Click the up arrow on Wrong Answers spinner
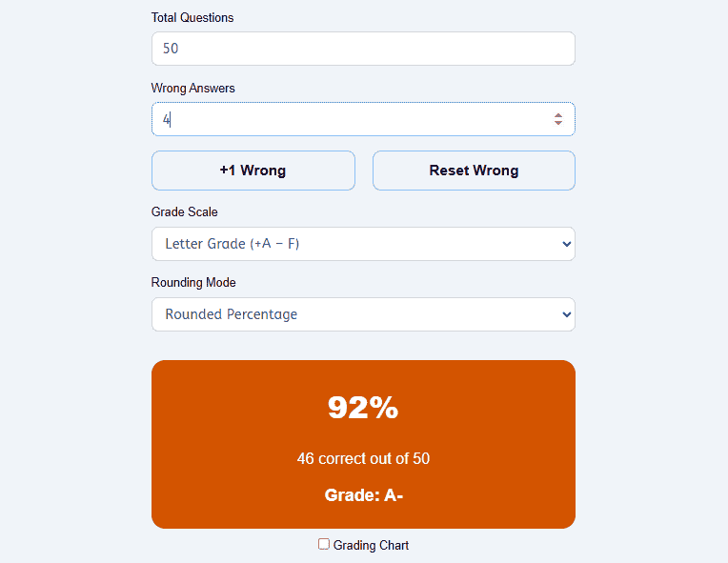728x563 pixels. [x=558, y=115]
